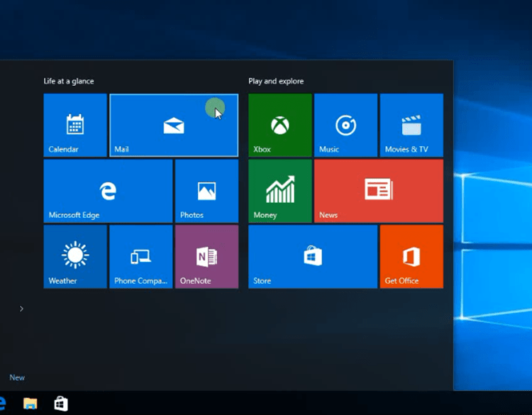Click the 'New' label at bottom left
This screenshot has height=415, width=532.
pos(17,377)
